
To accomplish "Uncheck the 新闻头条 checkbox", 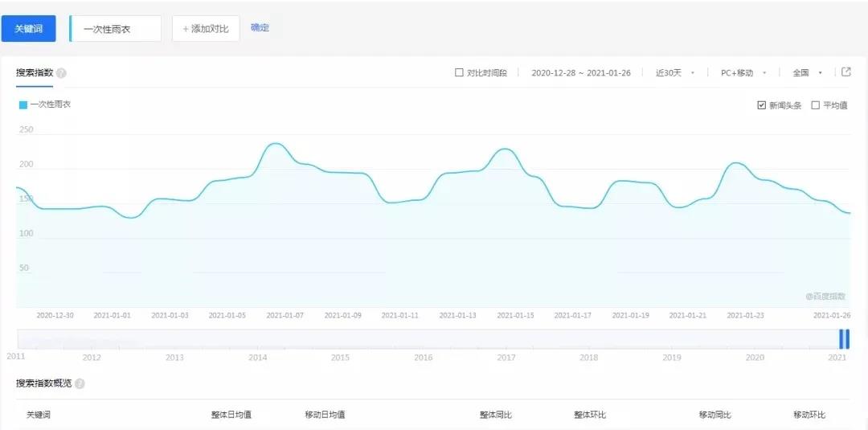I will [x=762, y=105].
